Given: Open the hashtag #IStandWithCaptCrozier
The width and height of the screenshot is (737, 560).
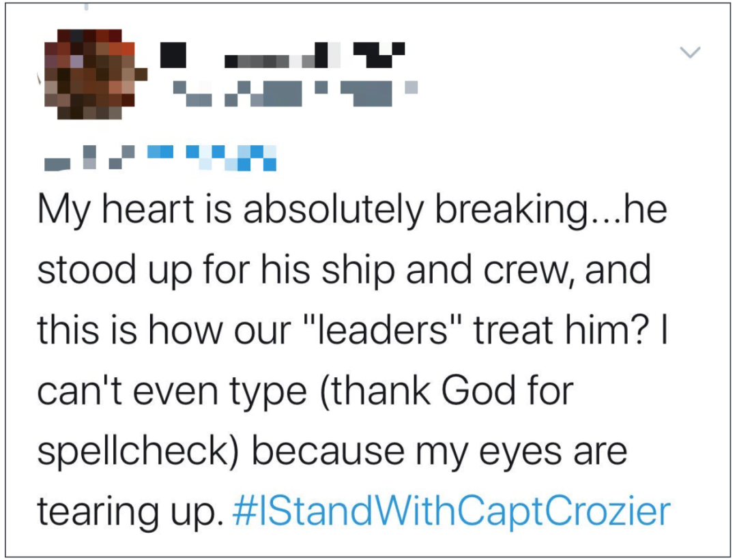Looking at the screenshot, I should point(452,512).
